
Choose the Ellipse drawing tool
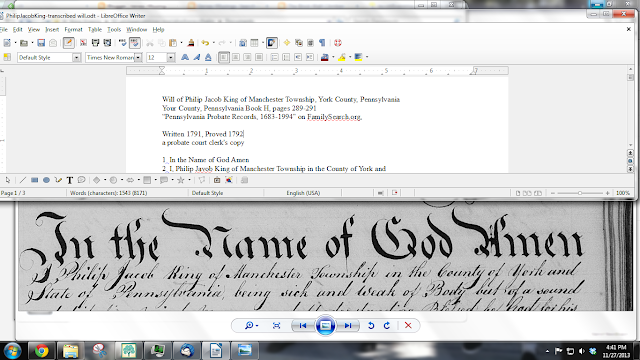[47, 180]
